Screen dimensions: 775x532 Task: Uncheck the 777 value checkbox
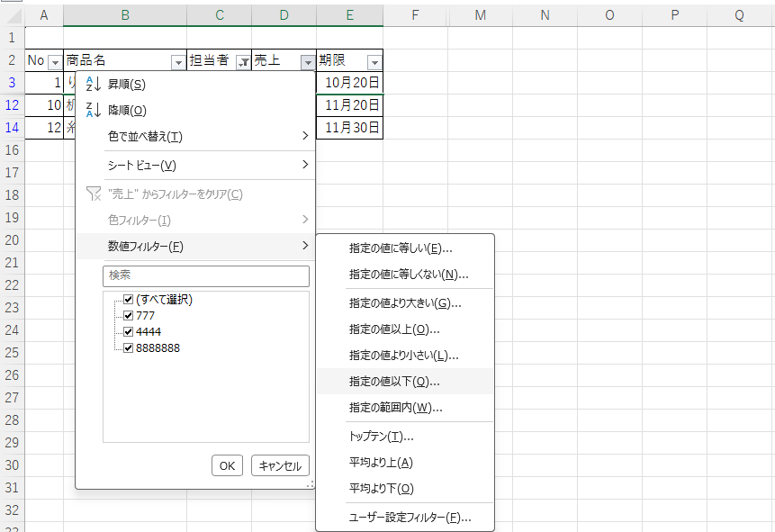[129, 315]
